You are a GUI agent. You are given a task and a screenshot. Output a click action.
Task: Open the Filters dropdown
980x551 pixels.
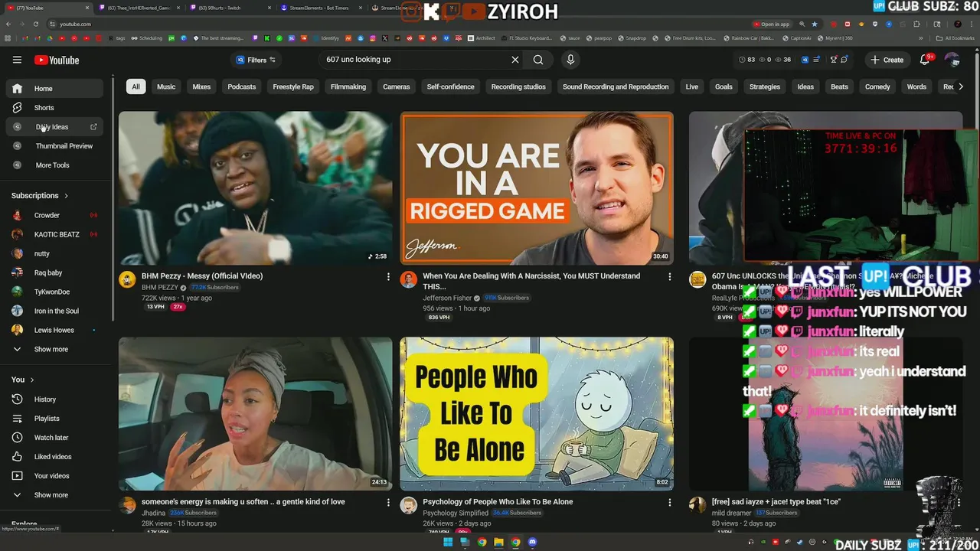pyautogui.click(x=256, y=60)
